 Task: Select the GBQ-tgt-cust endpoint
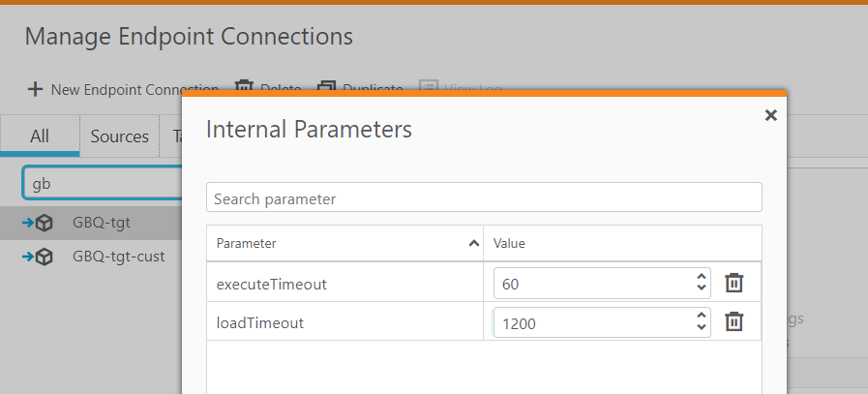pyautogui.click(x=118, y=257)
